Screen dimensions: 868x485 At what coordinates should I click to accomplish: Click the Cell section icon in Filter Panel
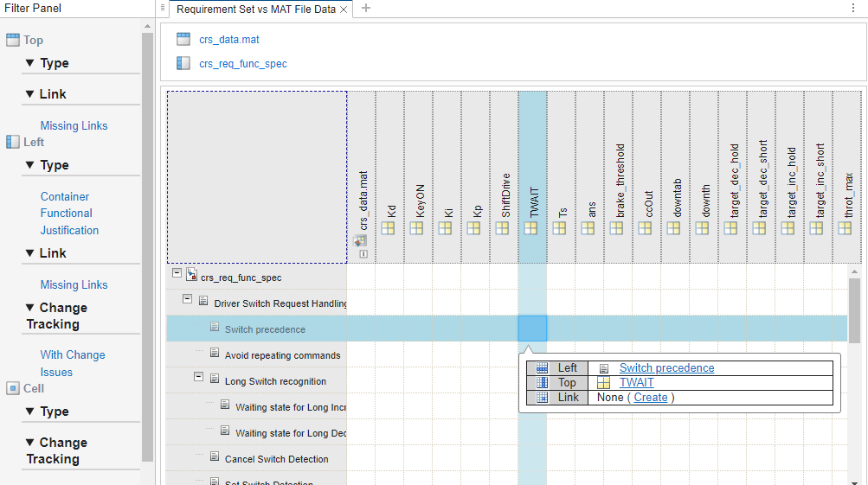pos(13,388)
